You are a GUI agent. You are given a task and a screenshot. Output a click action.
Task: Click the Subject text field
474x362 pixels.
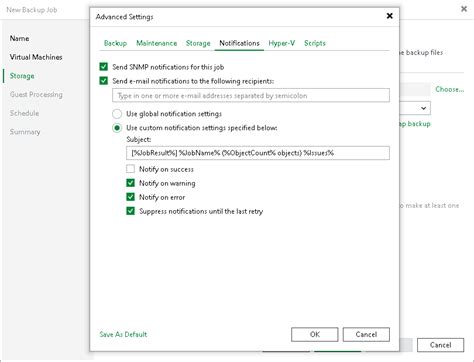258,153
